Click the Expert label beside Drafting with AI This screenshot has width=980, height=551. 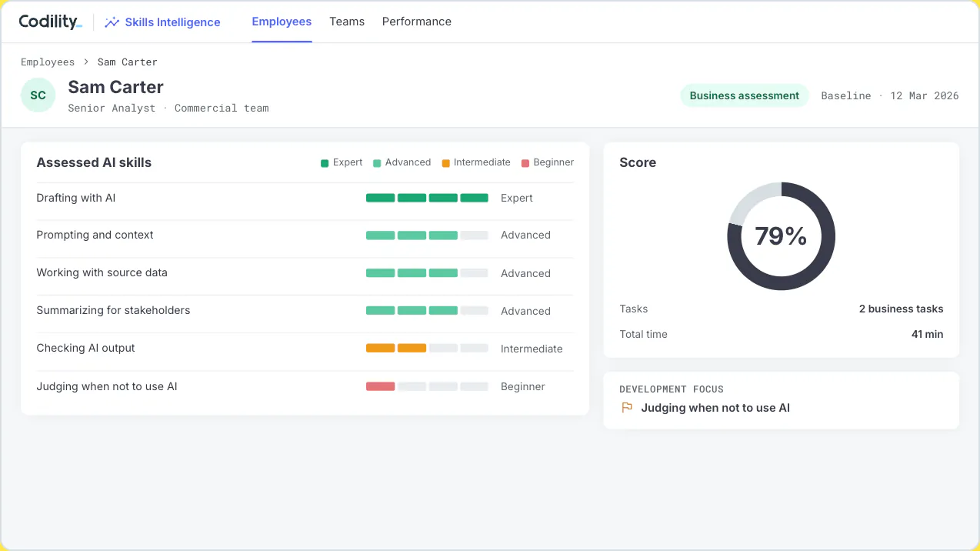point(517,198)
